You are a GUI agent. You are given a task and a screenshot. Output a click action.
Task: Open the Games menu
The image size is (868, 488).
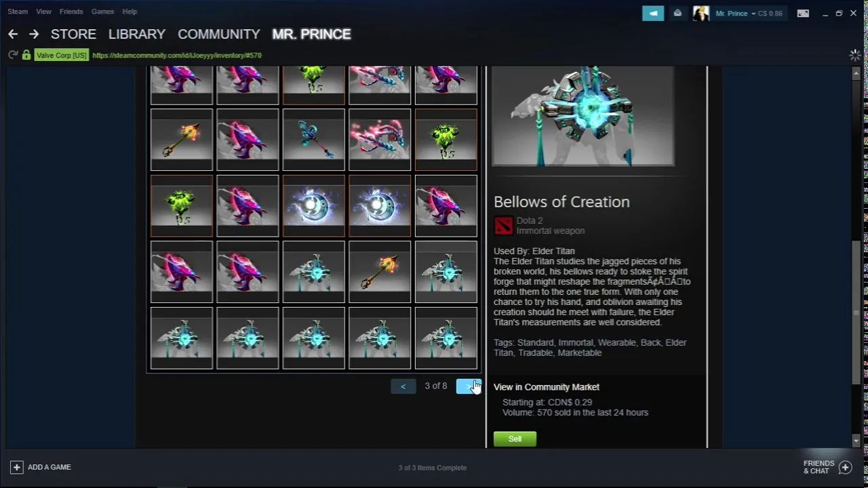(102, 12)
